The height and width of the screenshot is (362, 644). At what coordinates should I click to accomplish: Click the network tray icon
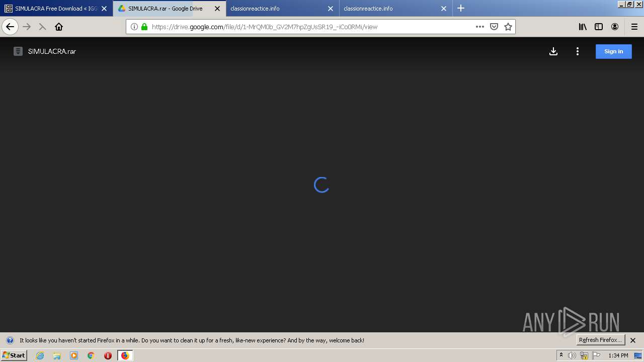(x=584, y=355)
